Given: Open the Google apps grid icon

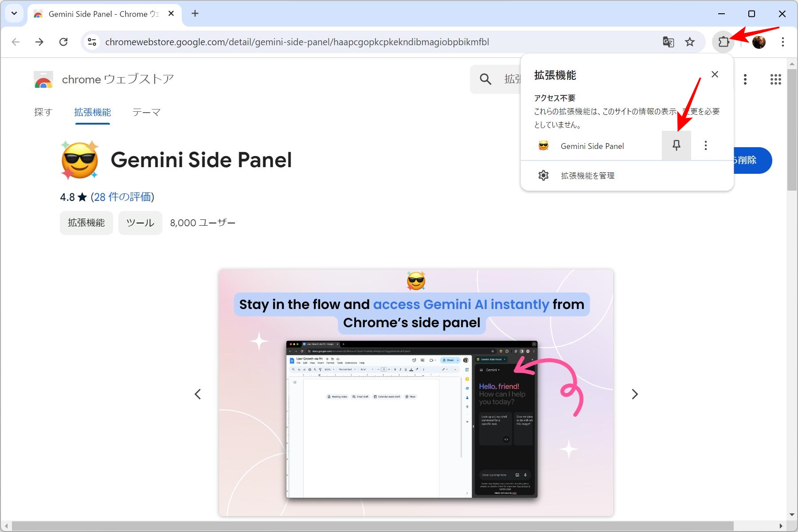Looking at the screenshot, I should pos(775,79).
